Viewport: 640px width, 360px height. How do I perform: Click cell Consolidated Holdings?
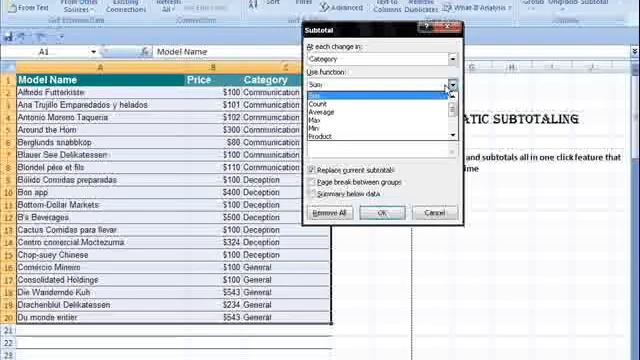pos(100,280)
